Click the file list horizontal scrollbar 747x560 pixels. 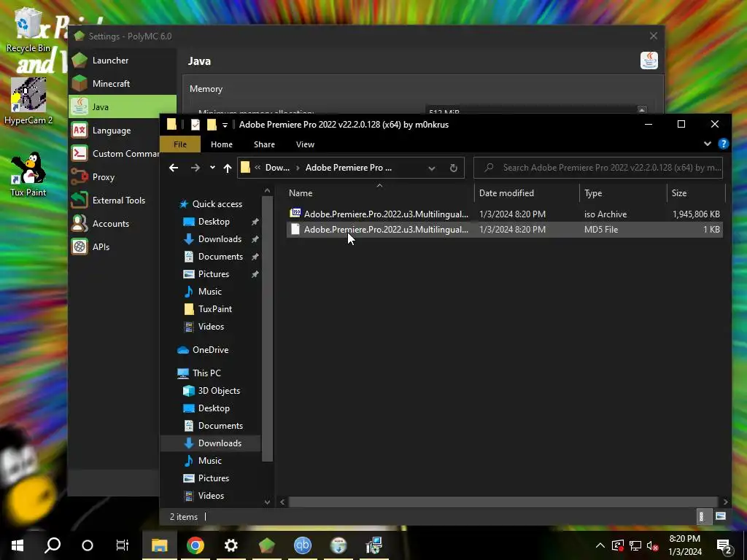[x=503, y=502]
